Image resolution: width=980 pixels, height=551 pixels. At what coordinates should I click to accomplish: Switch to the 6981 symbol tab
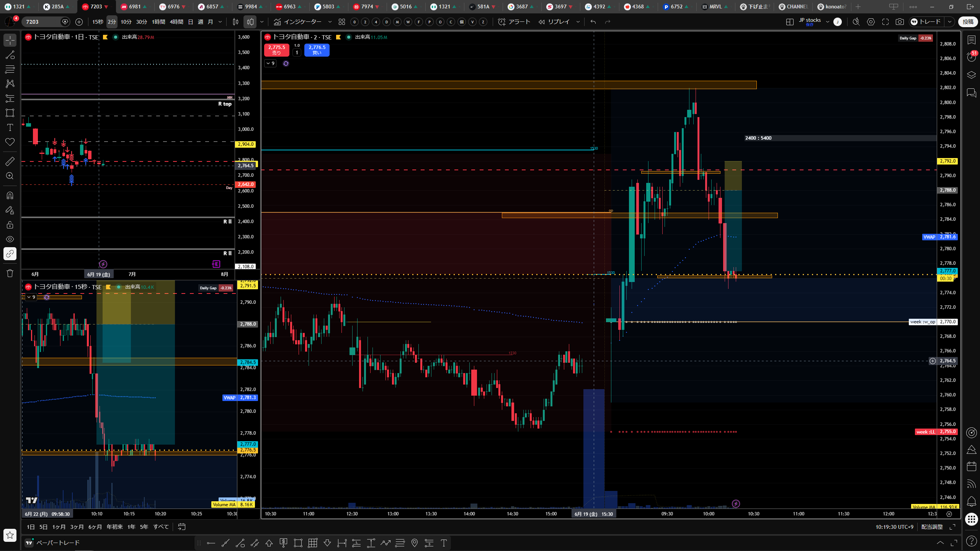(x=135, y=7)
